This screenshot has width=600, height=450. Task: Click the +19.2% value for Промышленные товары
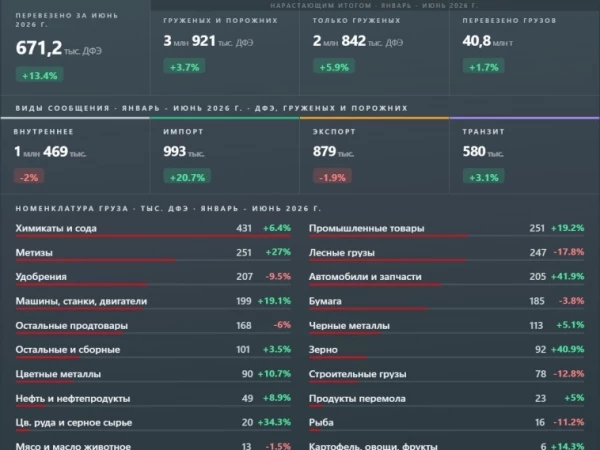tap(567, 228)
